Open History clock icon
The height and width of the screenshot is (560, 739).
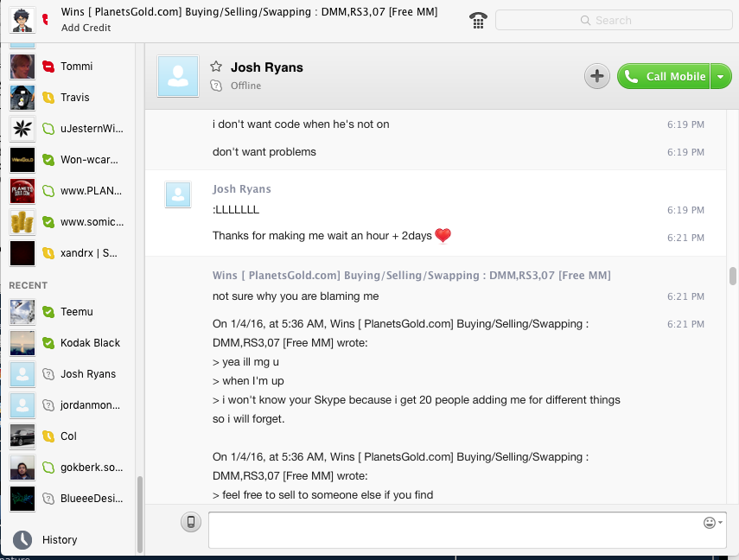tap(22, 540)
